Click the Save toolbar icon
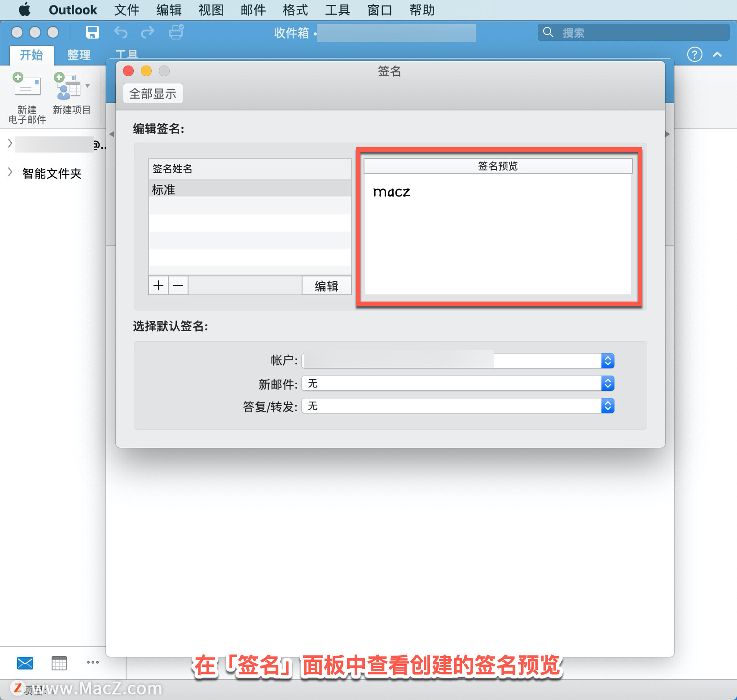 click(92, 32)
